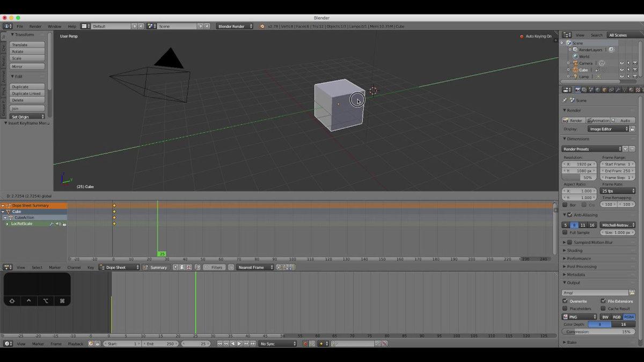Collapse the LocRotScale channel in the Dope Sheet
This screenshot has width=644, height=362.
pyautogui.click(x=8, y=224)
